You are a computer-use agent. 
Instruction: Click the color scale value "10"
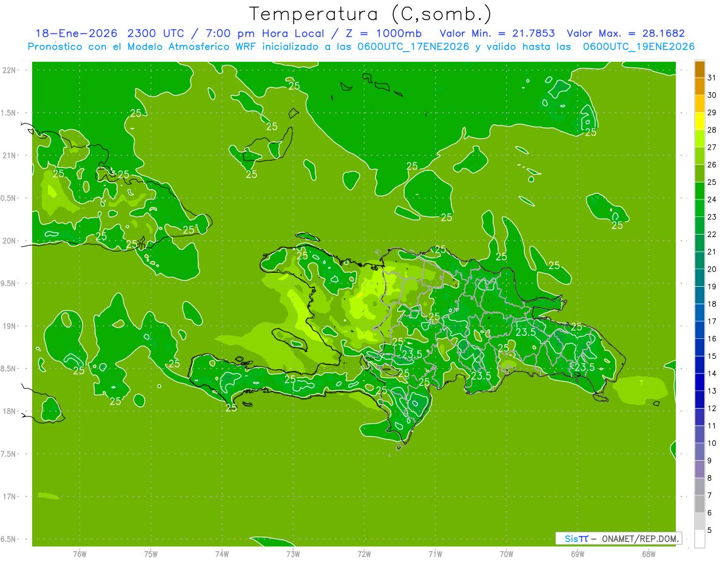click(x=712, y=443)
